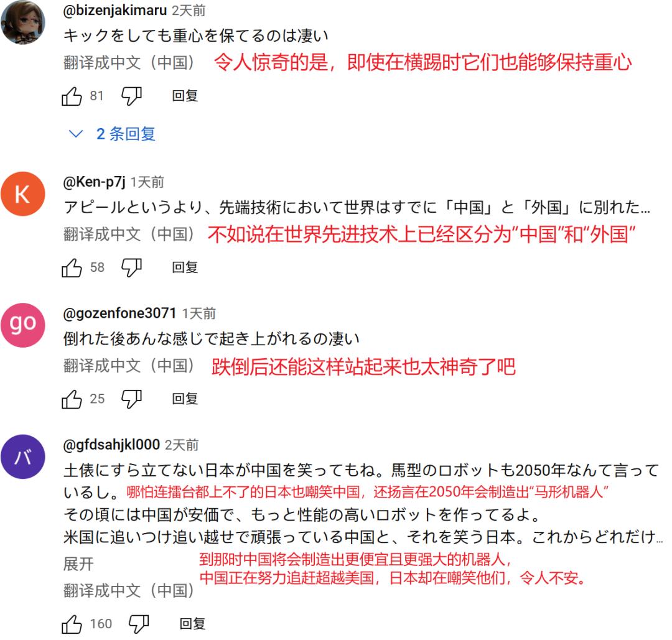The height and width of the screenshot is (640, 672).
Task: Expand the 2条回复 replies thread
Action: (112, 134)
